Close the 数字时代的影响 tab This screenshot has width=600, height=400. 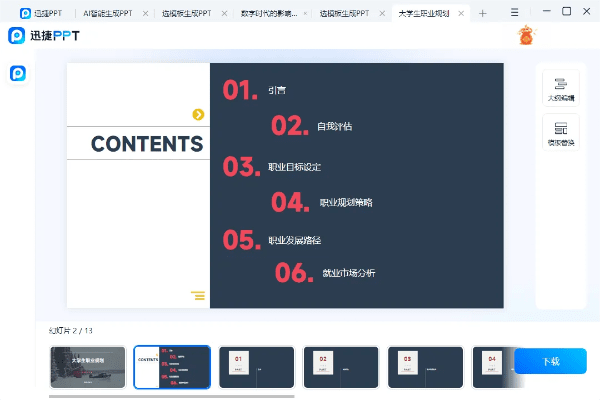pyautogui.click(x=305, y=13)
